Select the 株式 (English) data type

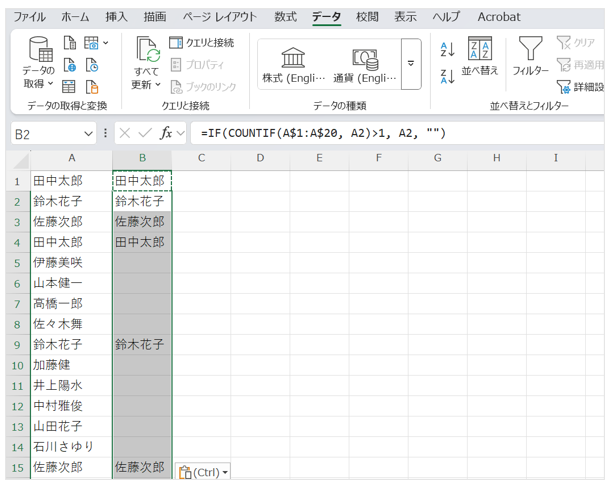(x=294, y=65)
